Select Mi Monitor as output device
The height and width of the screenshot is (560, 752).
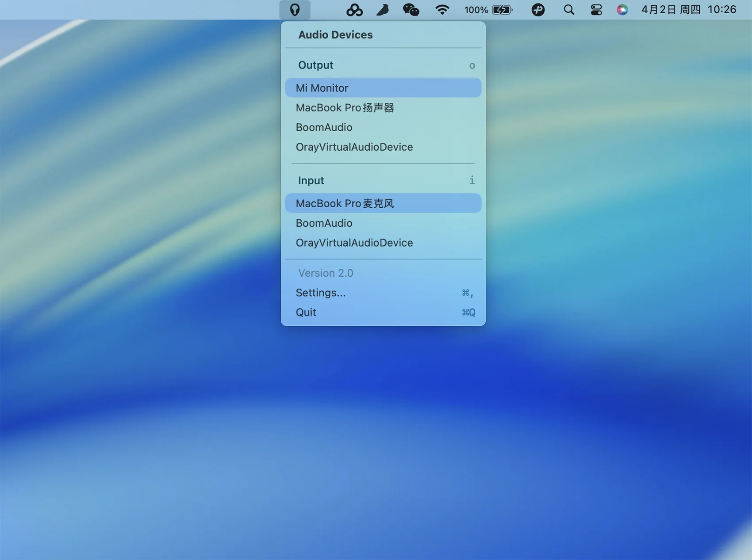pos(383,88)
